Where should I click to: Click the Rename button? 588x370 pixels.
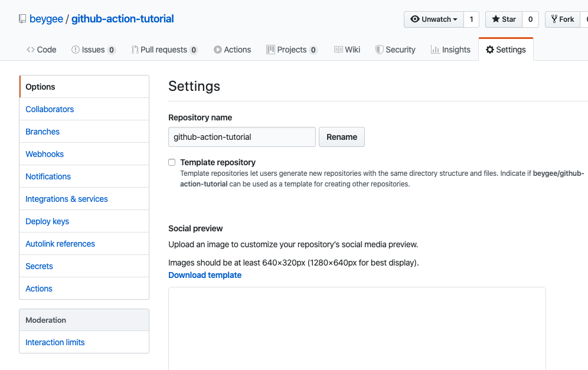click(342, 137)
